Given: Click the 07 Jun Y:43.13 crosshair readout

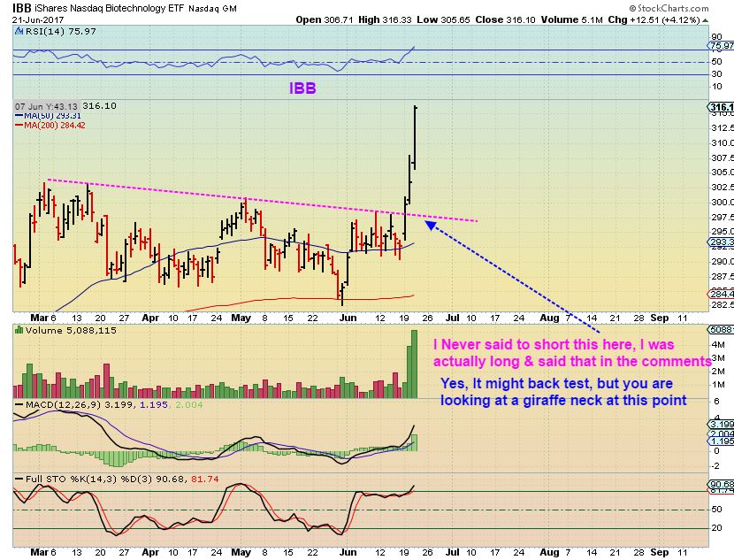Looking at the screenshot, I should point(46,106).
